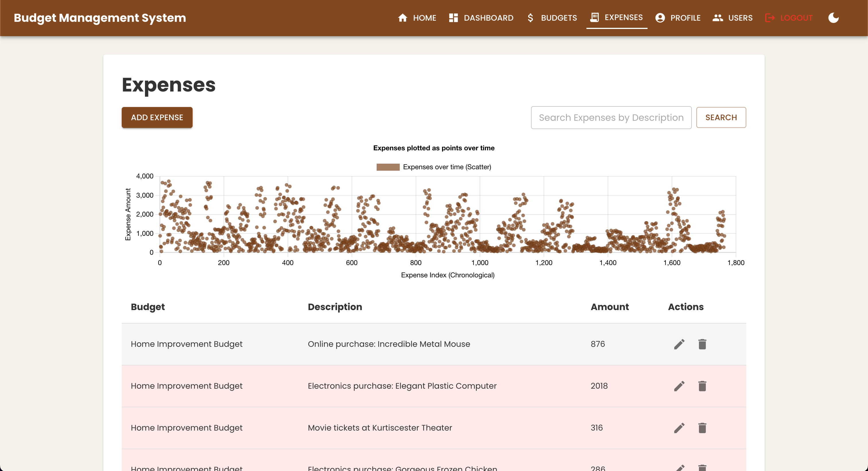Click the Expenses page heading

168,85
